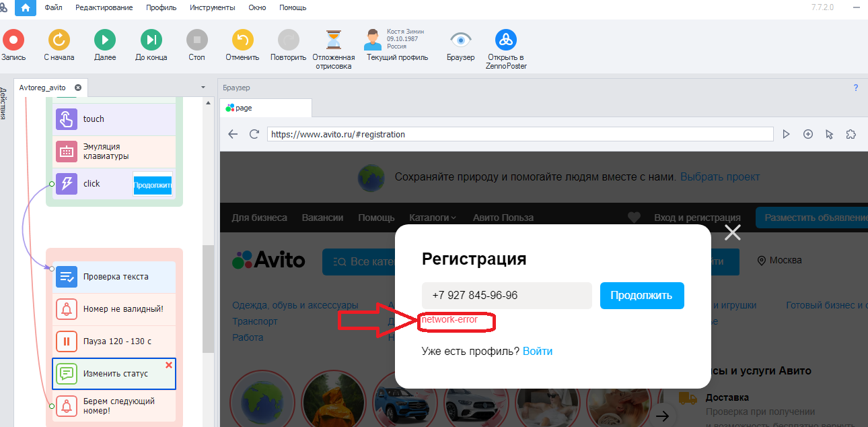Expand the Каталоги dropdown
The height and width of the screenshot is (427, 868).
tap(433, 218)
